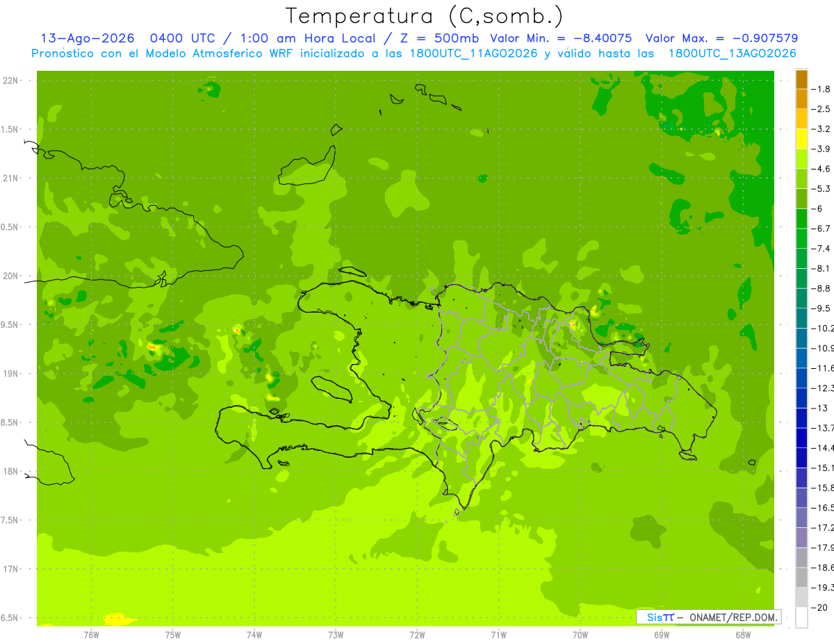Click the '-20' color scale value

pos(819,608)
